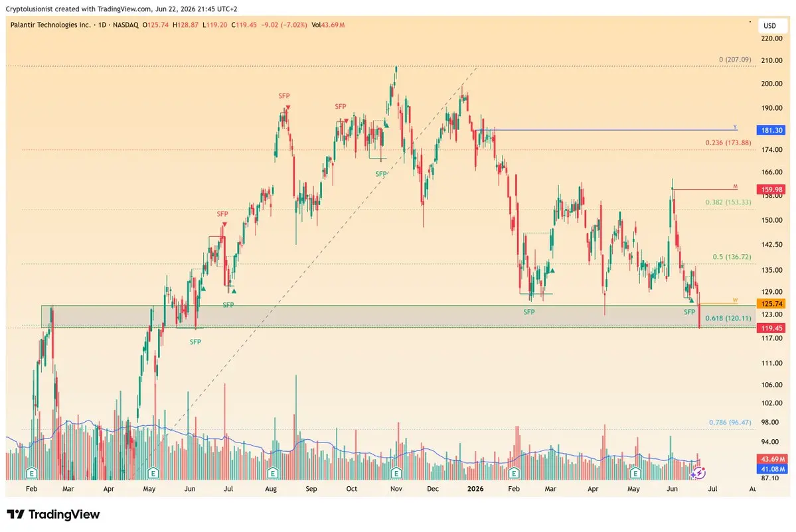796x532 pixels.
Task: Click the 1D interval in chart header
Action: point(102,25)
